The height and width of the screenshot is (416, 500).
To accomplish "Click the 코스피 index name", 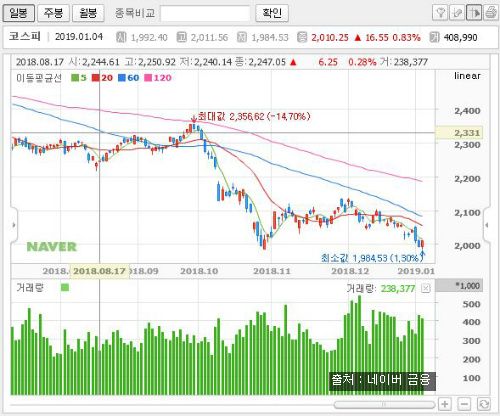I will 25,36.
